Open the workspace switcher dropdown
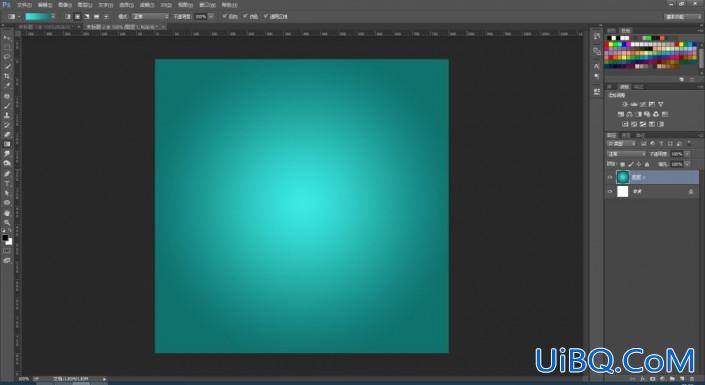 pyautogui.click(x=683, y=17)
